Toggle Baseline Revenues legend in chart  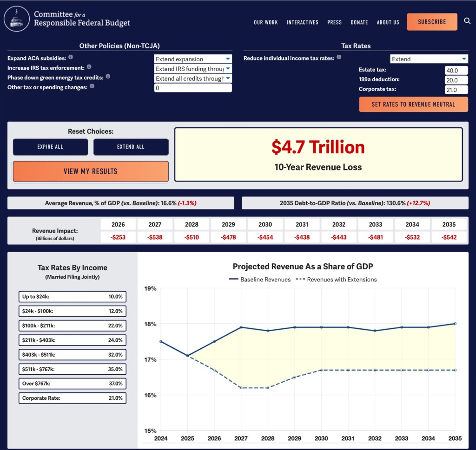pyautogui.click(x=260, y=280)
